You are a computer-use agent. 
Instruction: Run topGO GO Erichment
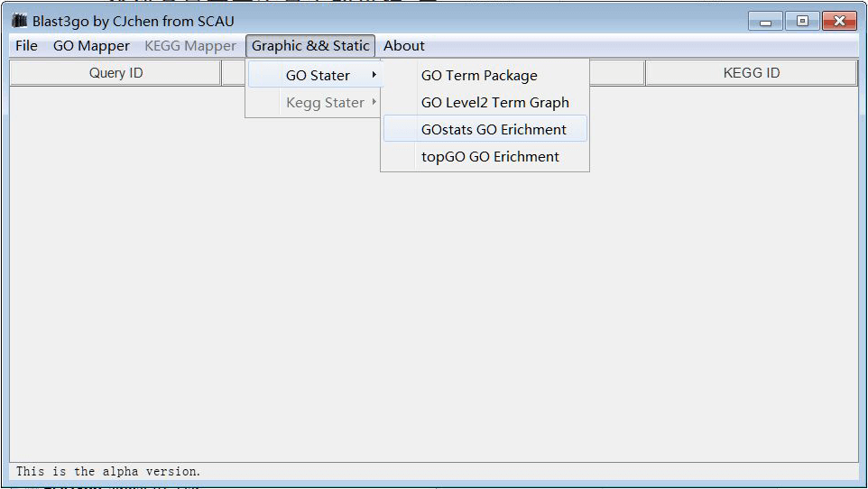click(x=485, y=157)
